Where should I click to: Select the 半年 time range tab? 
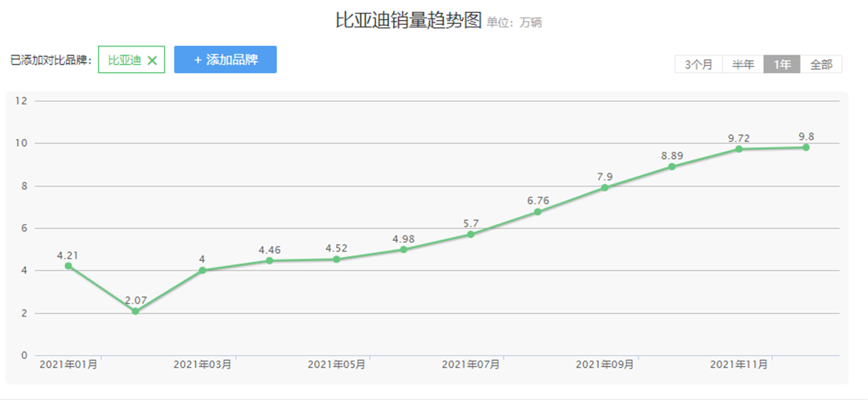coord(743,65)
